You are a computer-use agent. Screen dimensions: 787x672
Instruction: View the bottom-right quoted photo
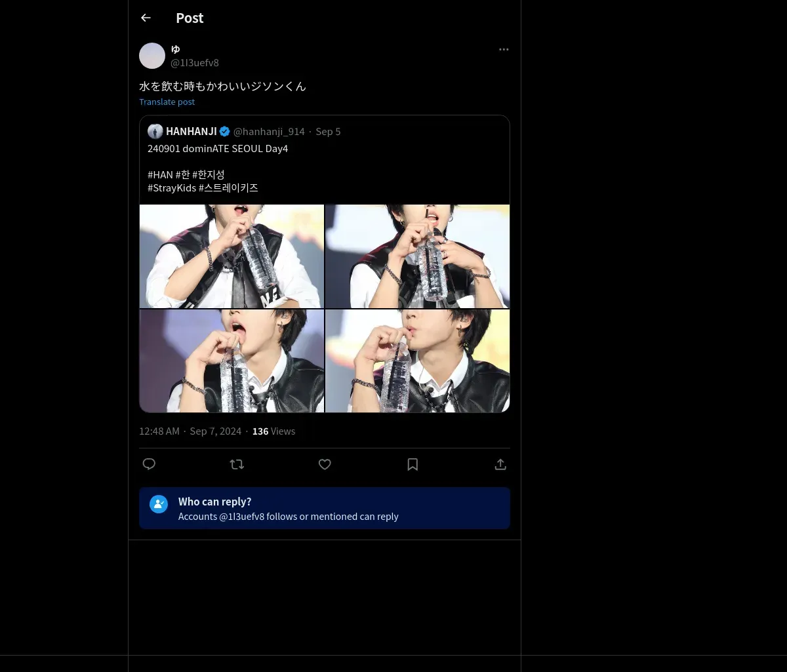417,361
